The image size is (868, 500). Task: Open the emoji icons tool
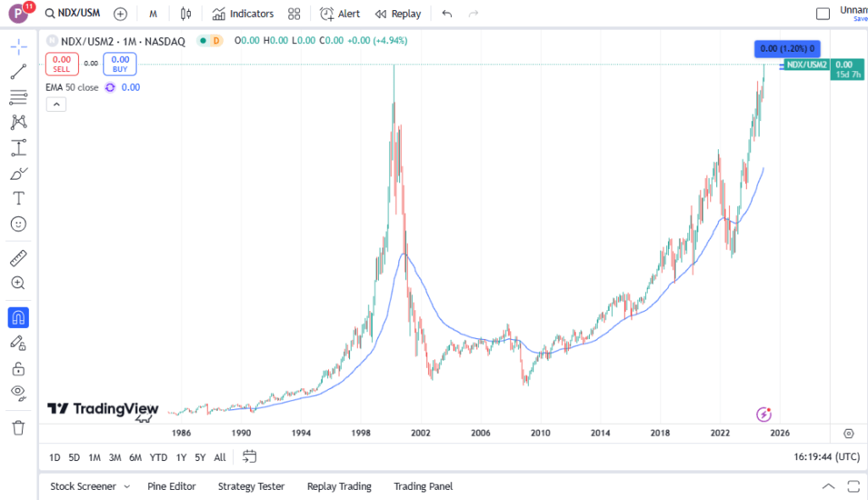[x=19, y=224]
